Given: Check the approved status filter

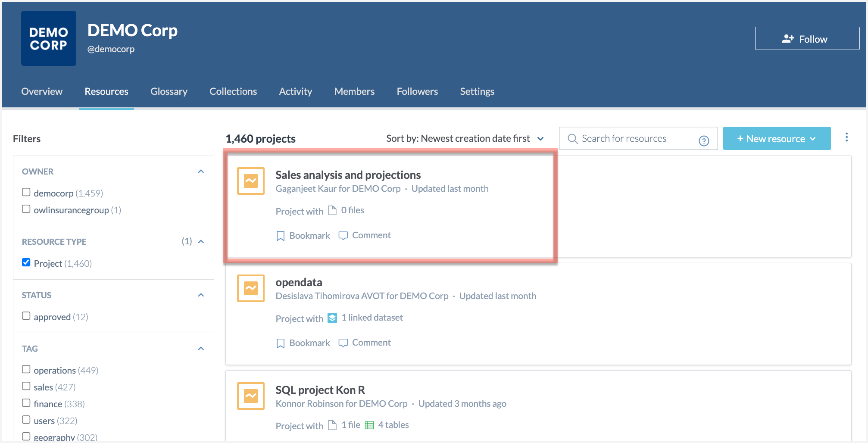Looking at the screenshot, I should click(x=26, y=316).
